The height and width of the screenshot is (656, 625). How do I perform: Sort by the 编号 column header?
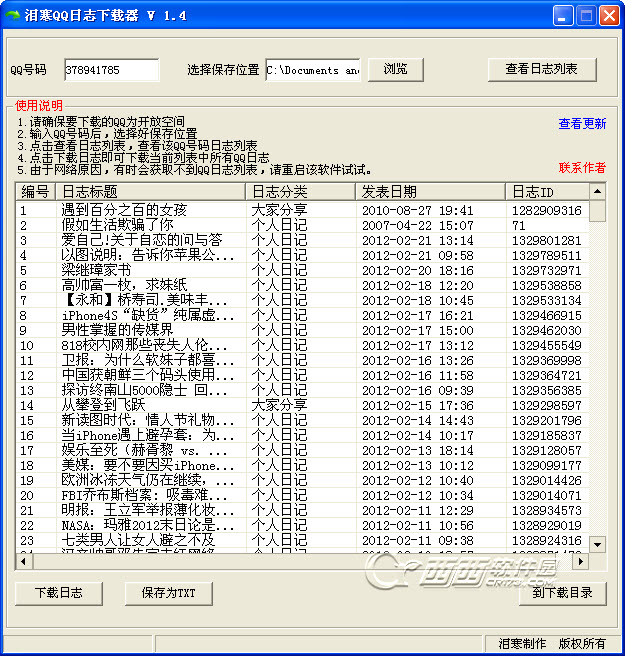[x=35, y=192]
